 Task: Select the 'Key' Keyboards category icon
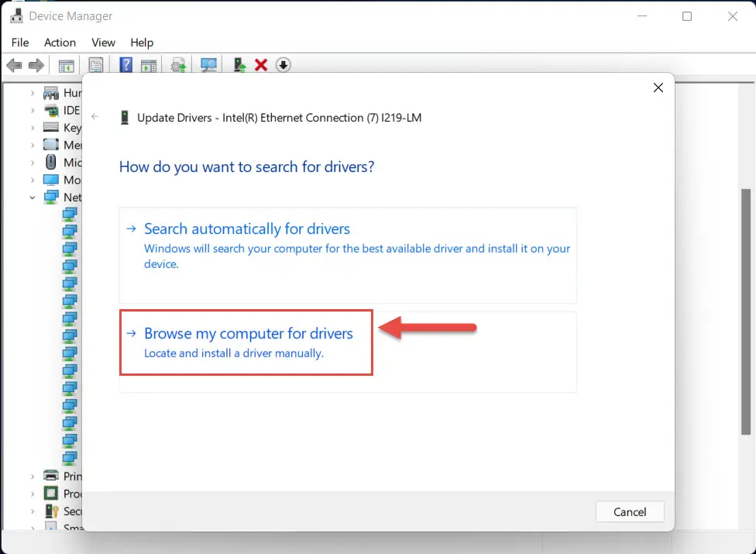click(51, 127)
